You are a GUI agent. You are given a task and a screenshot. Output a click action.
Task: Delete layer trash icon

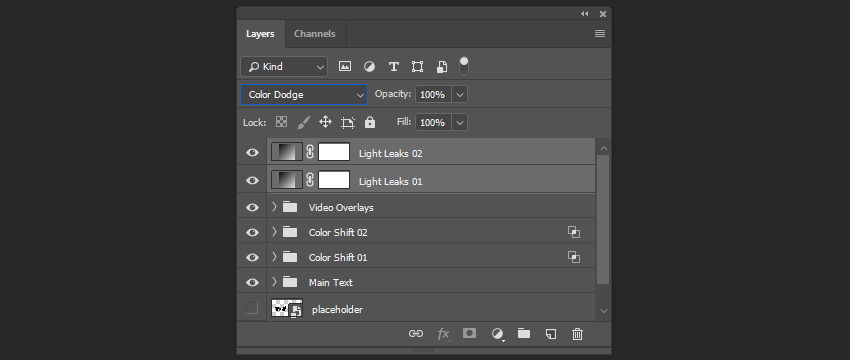coord(577,334)
